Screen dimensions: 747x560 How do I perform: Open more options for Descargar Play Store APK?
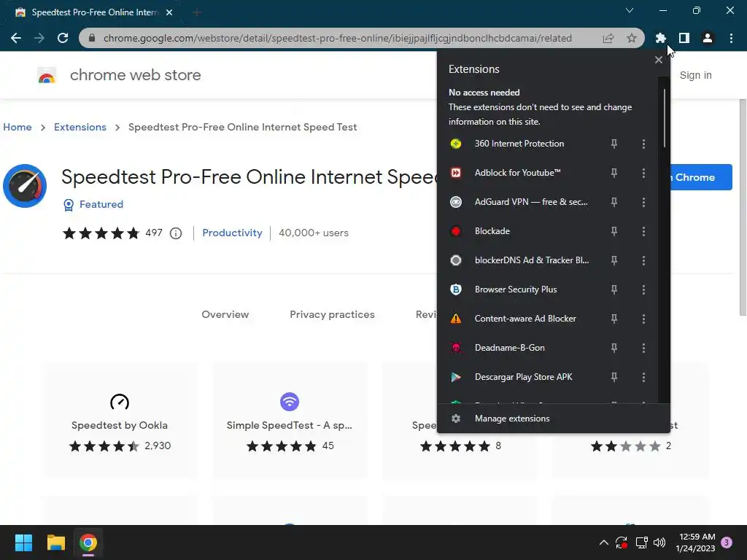643,377
